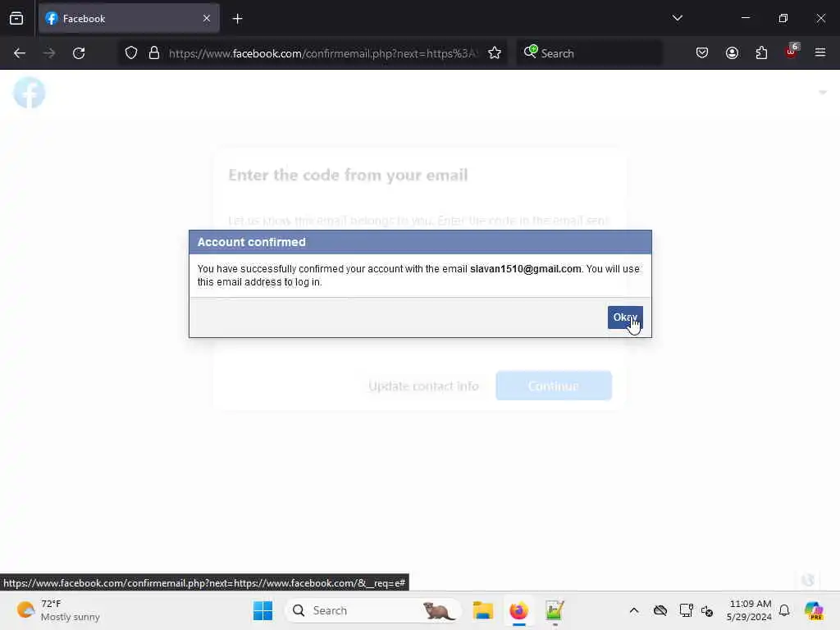Open muted volume tray icon

point(707,610)
